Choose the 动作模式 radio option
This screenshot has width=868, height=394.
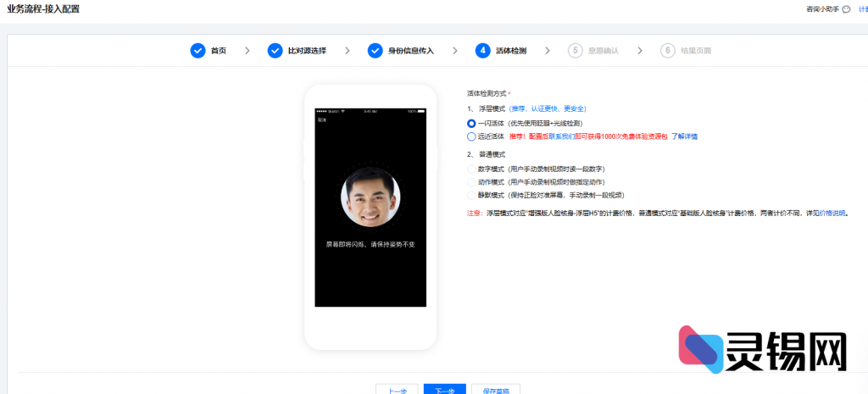click(471, 182)
